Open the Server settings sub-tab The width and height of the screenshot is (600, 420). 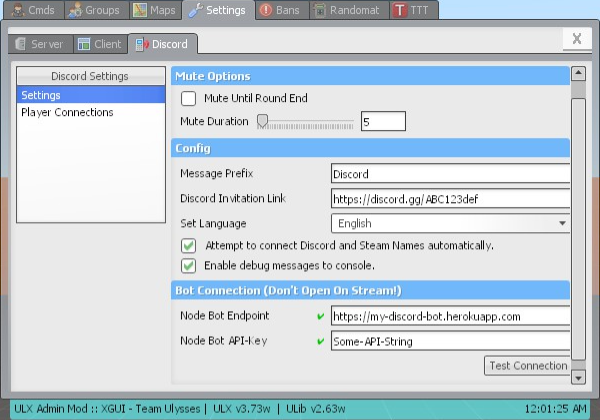[x=41, y=44]
